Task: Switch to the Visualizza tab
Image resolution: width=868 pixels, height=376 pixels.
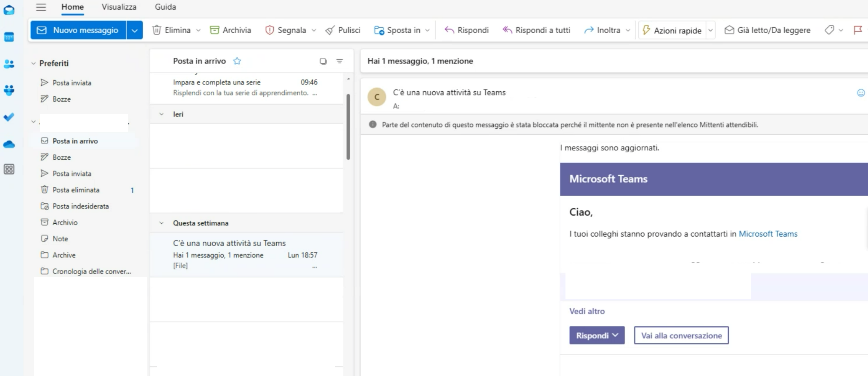Action: pos(119,7)
